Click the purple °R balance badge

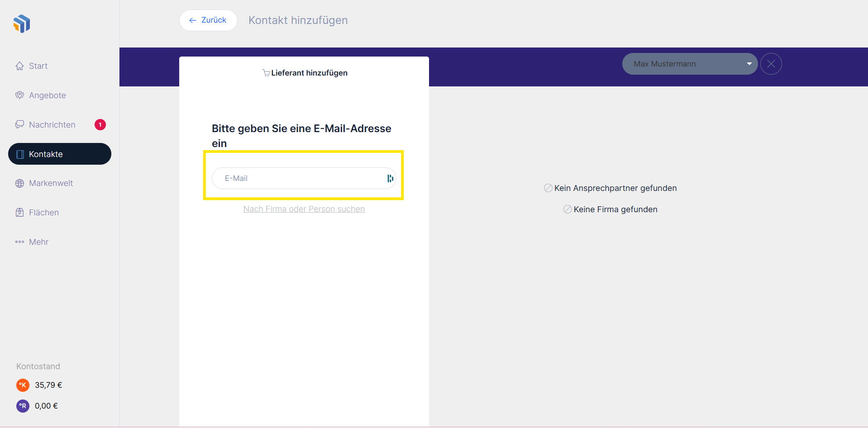tap(23, 406)
